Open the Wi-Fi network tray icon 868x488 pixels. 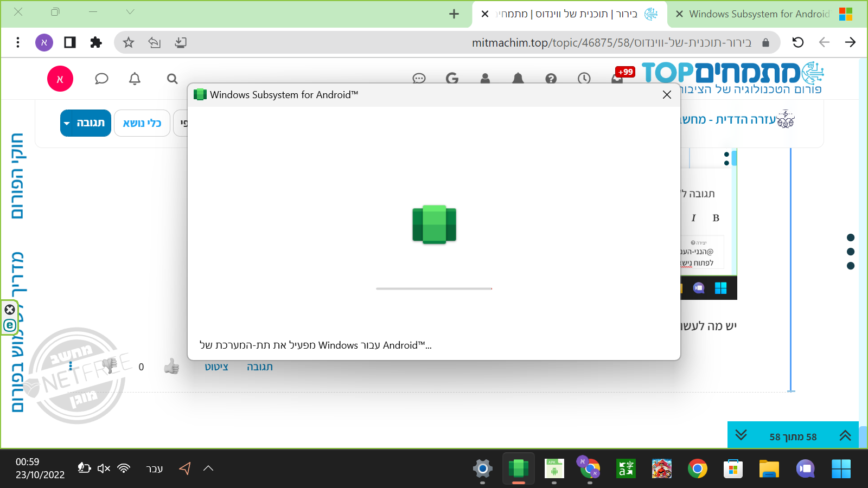pos(124,468)
